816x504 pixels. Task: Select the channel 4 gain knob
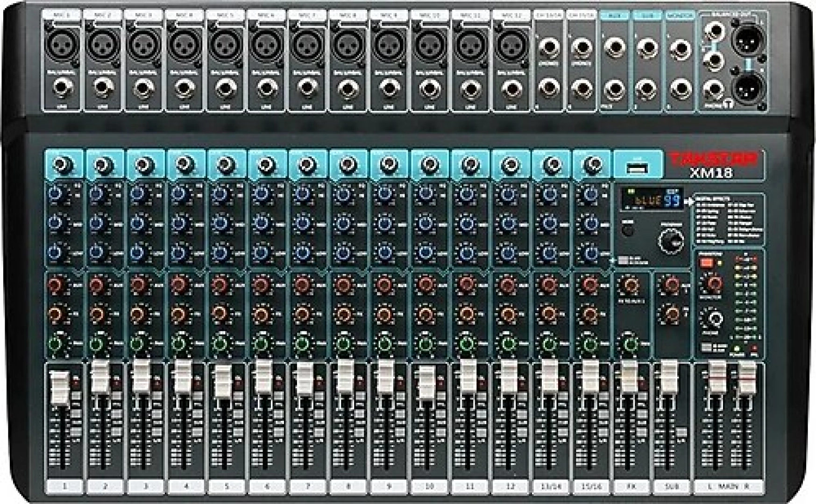pos(184,164)
